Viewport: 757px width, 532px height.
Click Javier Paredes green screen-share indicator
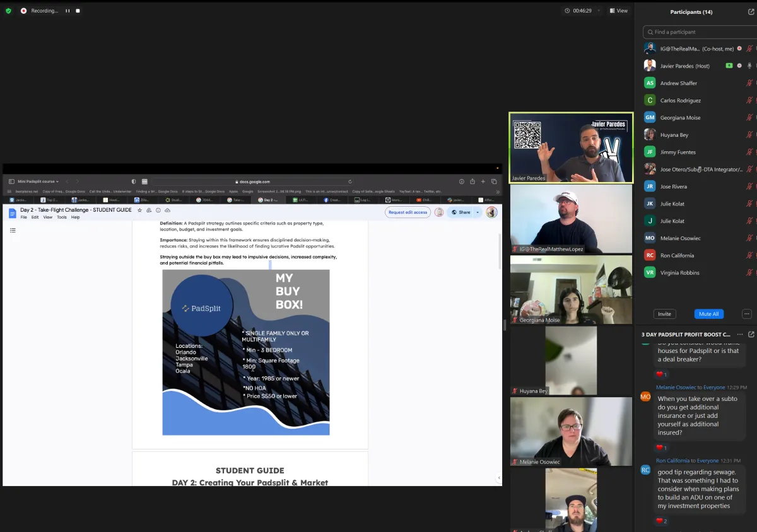729,66
